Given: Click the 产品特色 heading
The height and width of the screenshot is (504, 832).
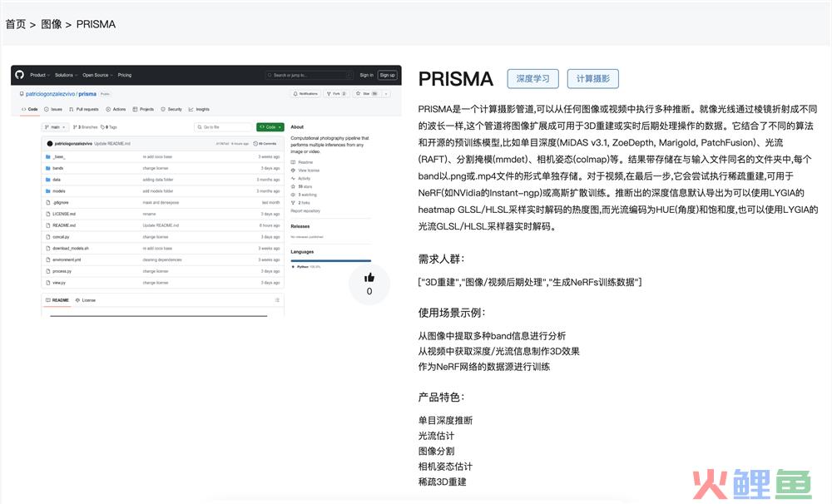Looking at the screenshot, I should pos(442,397).
